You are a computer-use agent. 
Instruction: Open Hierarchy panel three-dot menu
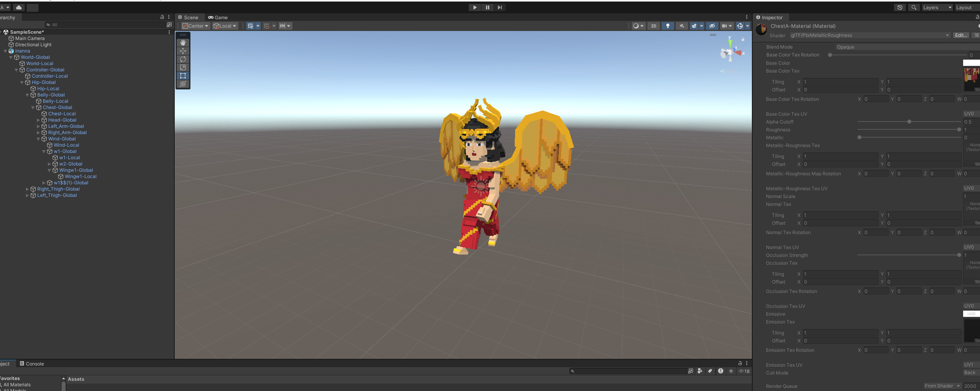(169, 17)
